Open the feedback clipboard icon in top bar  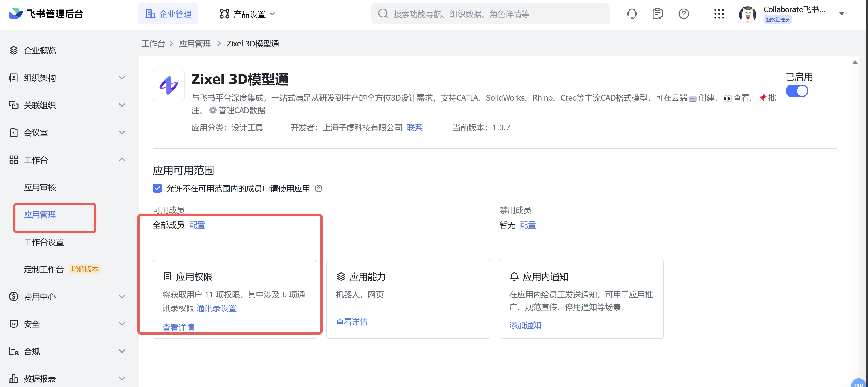point(657,13)
